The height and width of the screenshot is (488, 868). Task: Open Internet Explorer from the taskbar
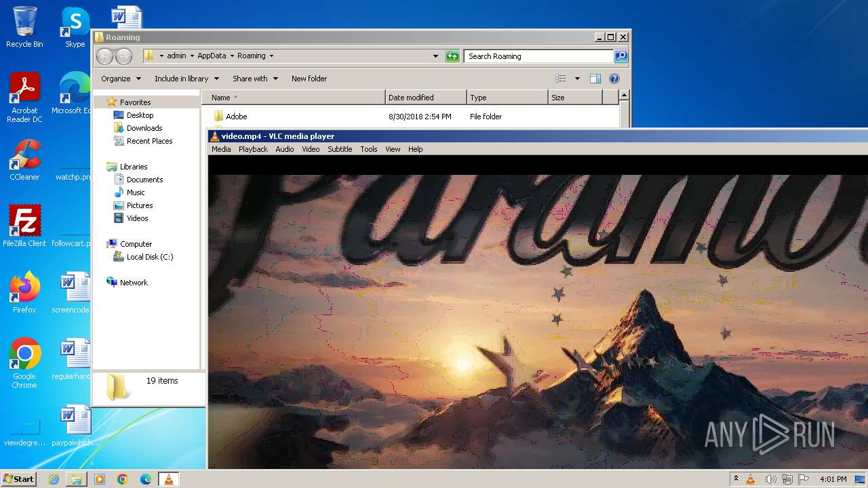coord(54,479)
